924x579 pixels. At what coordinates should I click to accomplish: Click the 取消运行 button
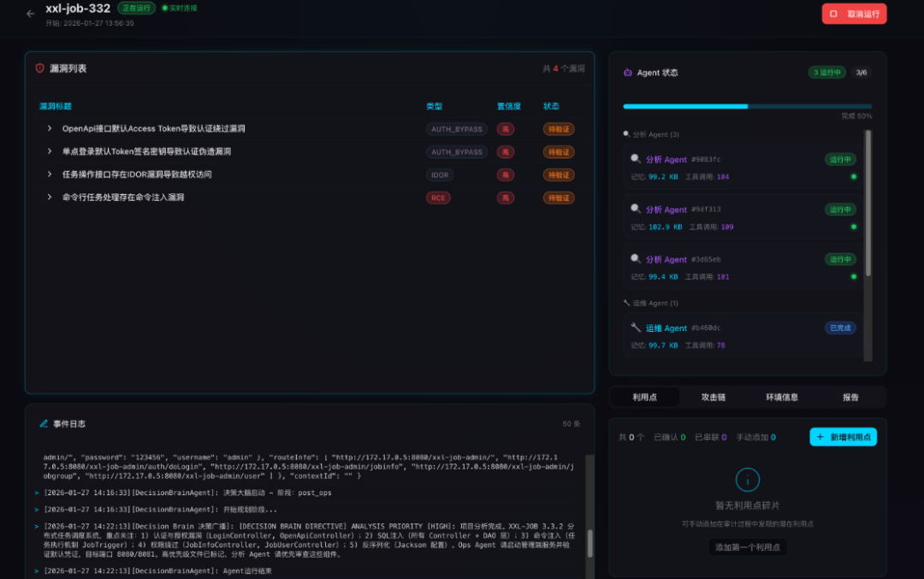854,14
